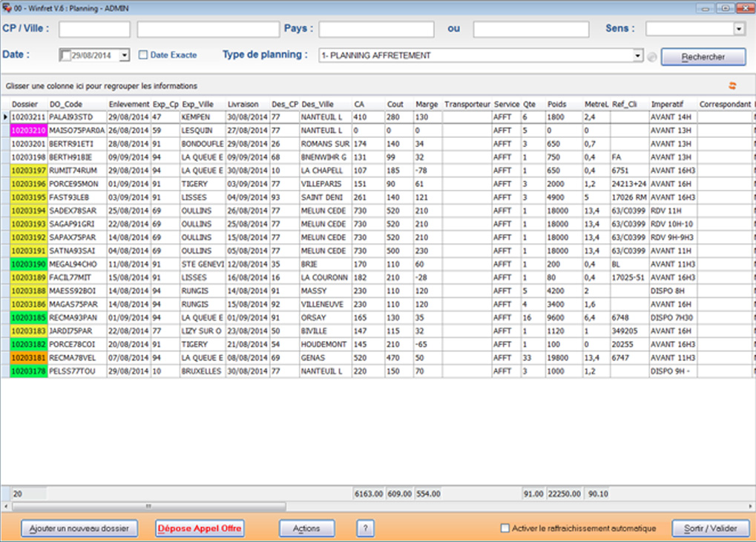This screenshot has width=756, height=542.
Task: Click the CA total 6163.00 in footer
Action: [x=369, y=494]
